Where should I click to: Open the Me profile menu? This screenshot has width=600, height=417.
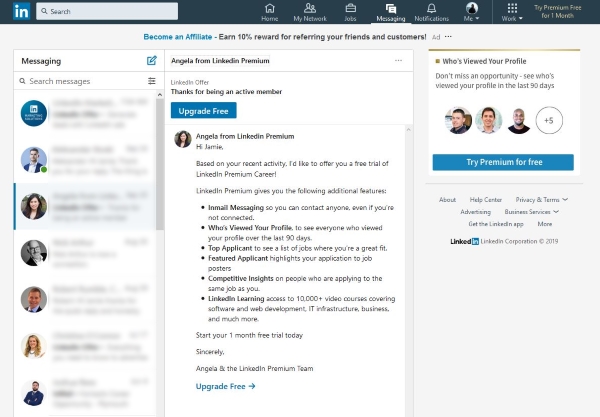(472, 12)
